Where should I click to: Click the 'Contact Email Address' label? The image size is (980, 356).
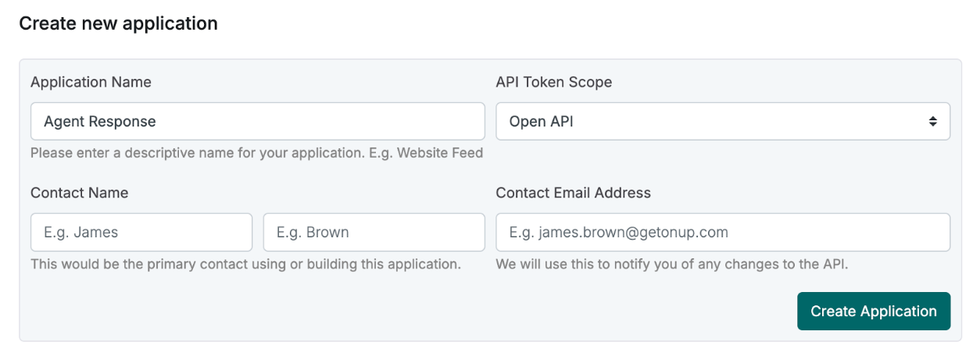pos(573,193)
